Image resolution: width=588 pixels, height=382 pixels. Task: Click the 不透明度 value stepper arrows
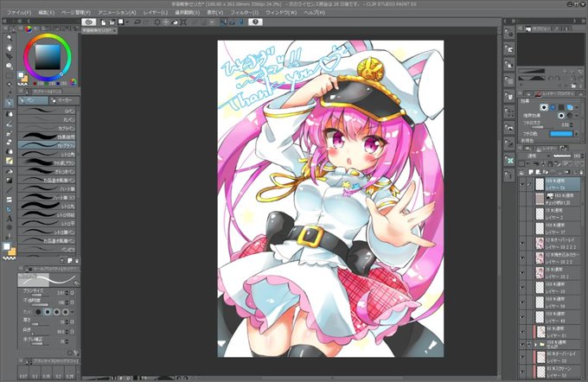[67, 302]
